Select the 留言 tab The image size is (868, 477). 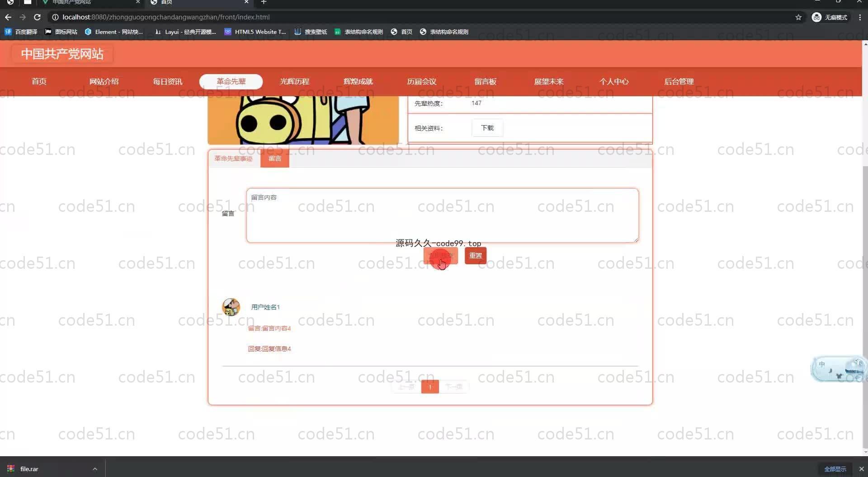pos(275,159)
